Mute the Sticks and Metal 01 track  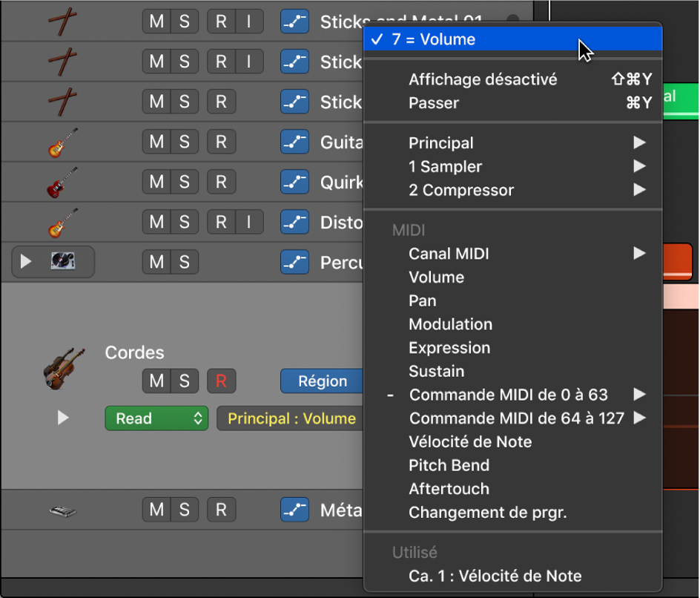[156, 22]
